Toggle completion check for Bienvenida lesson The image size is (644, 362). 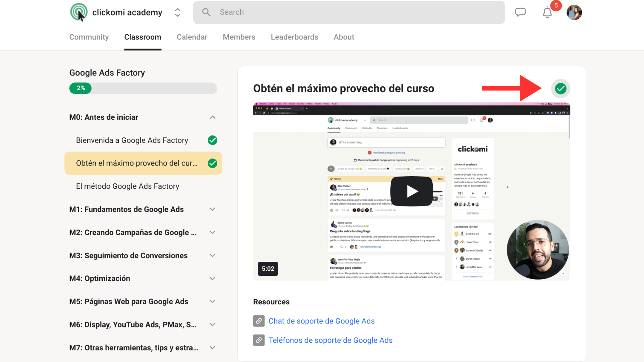pyautogui.click(x=212, y=140)
